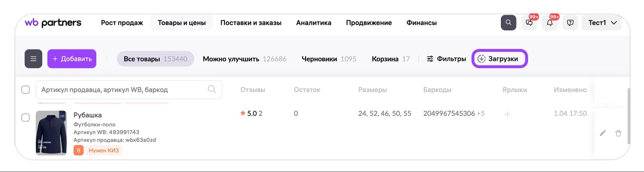Click the Загрузки button
Image resolution: width=644 pixels, height=172 pixels.
click(x=499, y=59)
